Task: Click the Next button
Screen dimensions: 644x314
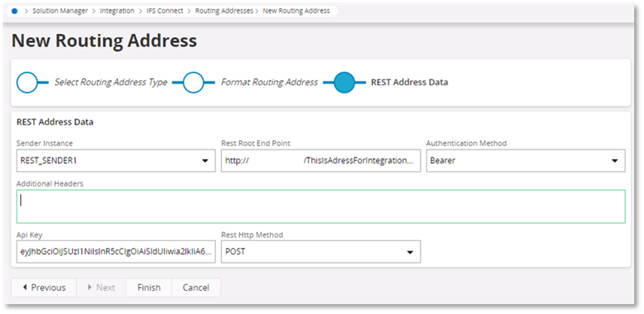Action: tap(101, 288)
